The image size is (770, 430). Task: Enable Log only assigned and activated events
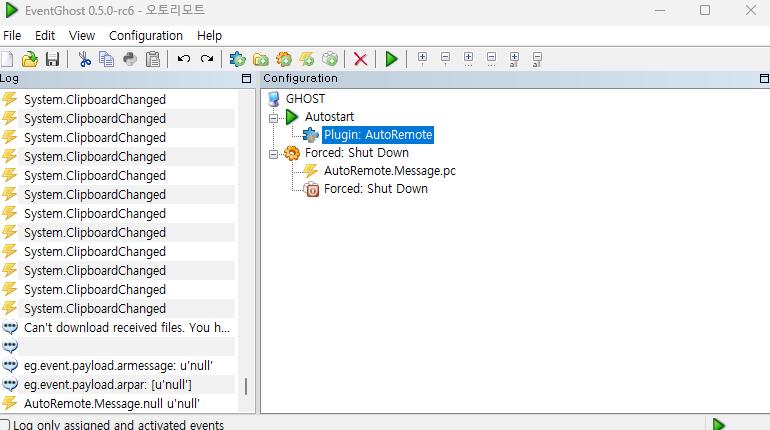pos(5,424)
